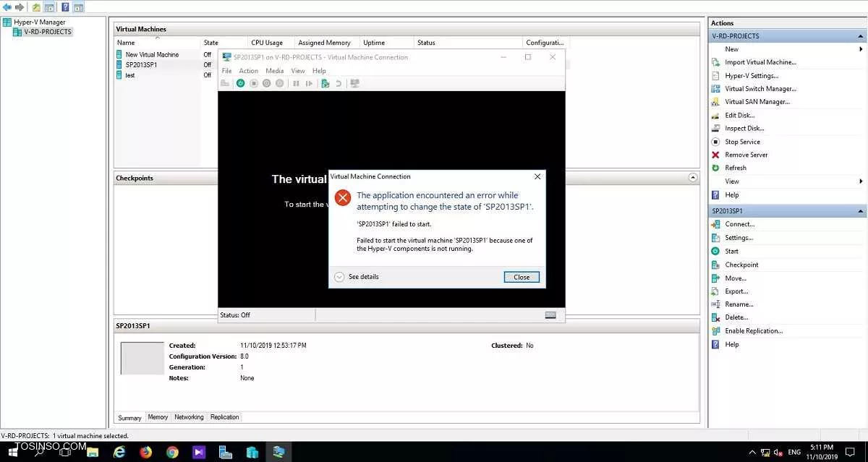Open Chrome from taskbar
This screenshot has height=462, width=868.
pyautogui.click(x=172, y=453)
